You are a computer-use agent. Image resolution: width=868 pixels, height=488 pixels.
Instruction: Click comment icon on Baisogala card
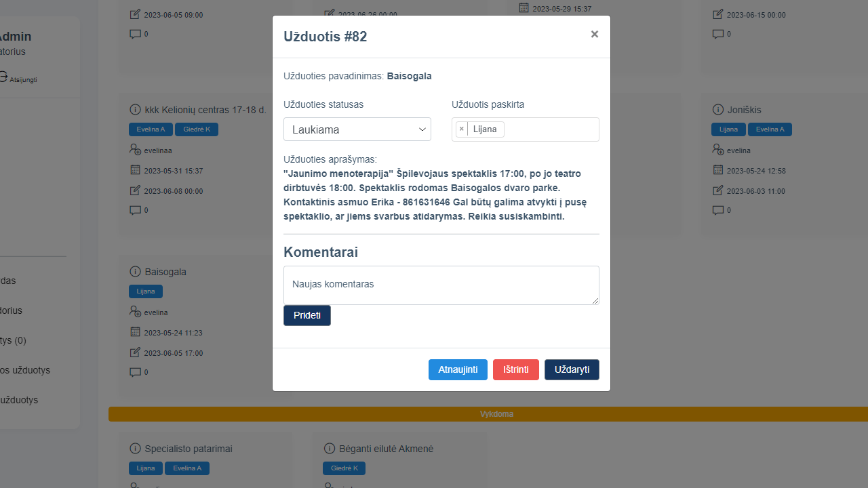(x=135, y=372)
